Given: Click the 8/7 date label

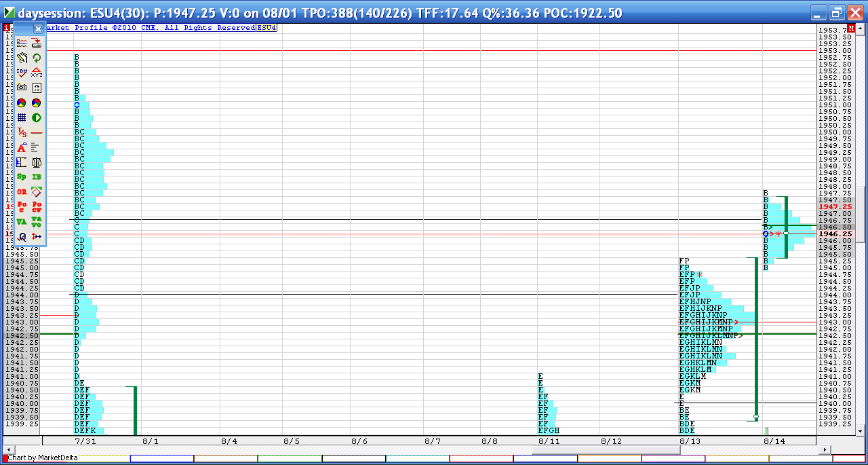Looking at the screenshot, I should coord(433,441).
